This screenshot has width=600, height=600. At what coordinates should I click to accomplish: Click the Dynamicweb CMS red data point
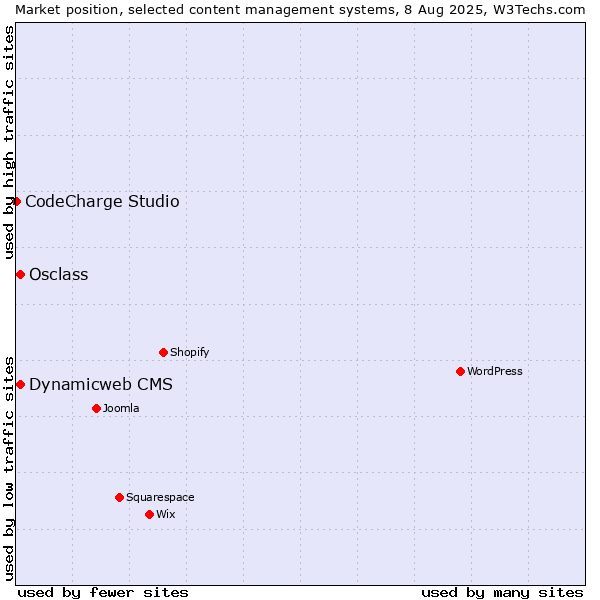click(21, 384)
